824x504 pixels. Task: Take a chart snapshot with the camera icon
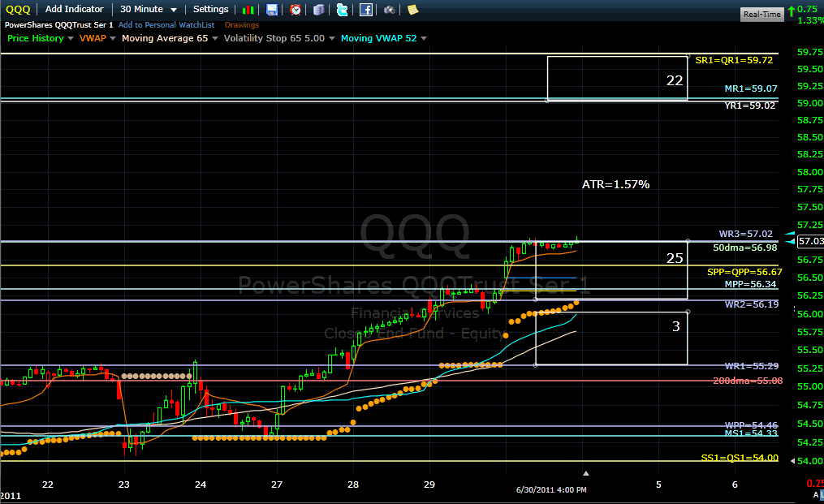coord(389,10)
